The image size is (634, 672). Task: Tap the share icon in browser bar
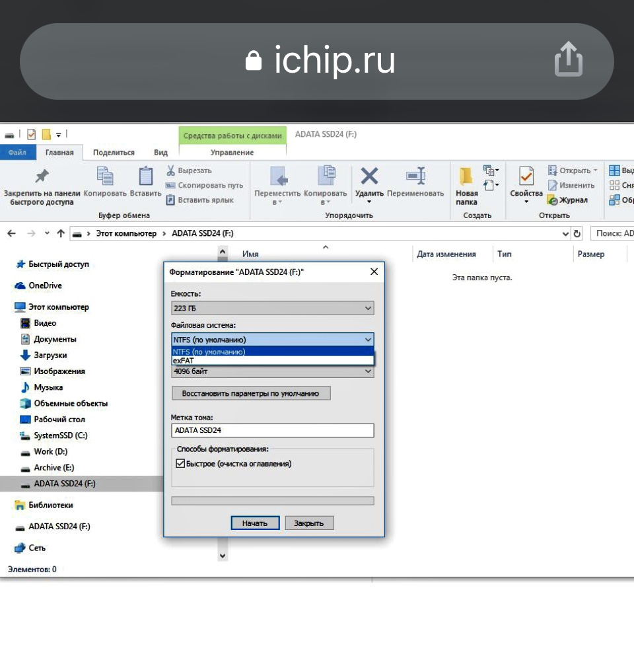pos(569,59)
